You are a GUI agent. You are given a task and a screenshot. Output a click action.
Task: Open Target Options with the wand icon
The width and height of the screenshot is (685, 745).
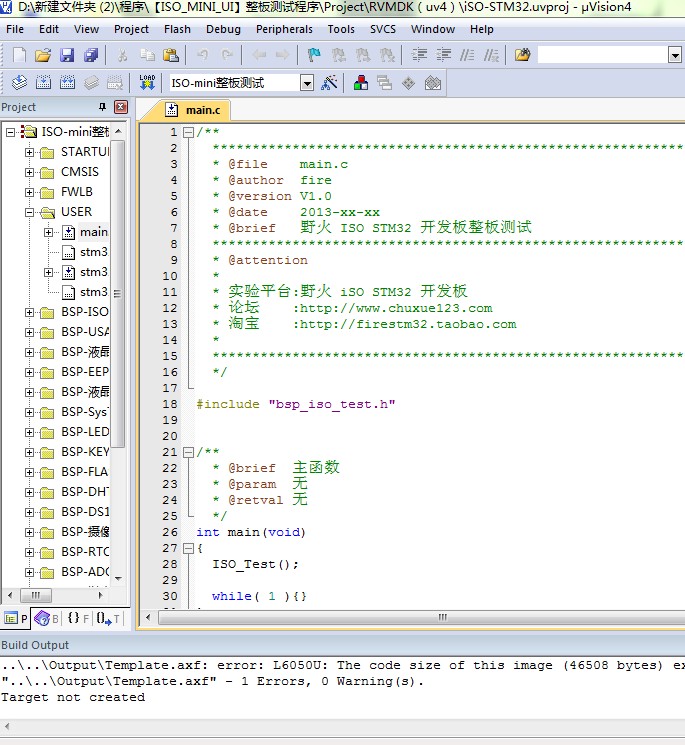pyautogui.click(x=329, y=83)
